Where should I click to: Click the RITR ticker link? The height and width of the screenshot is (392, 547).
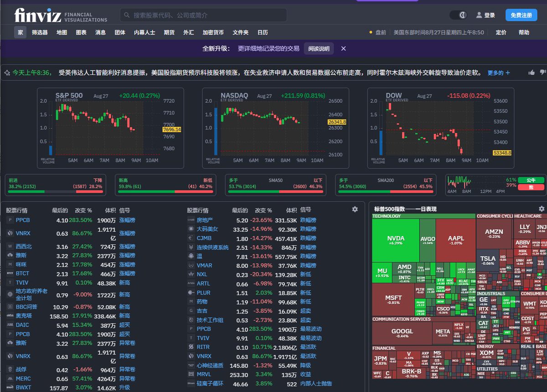(203, 347)
